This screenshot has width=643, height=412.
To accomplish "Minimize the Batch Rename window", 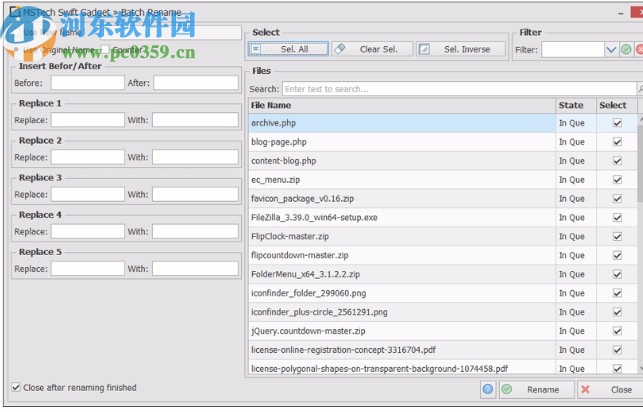I will pos(621,13).
